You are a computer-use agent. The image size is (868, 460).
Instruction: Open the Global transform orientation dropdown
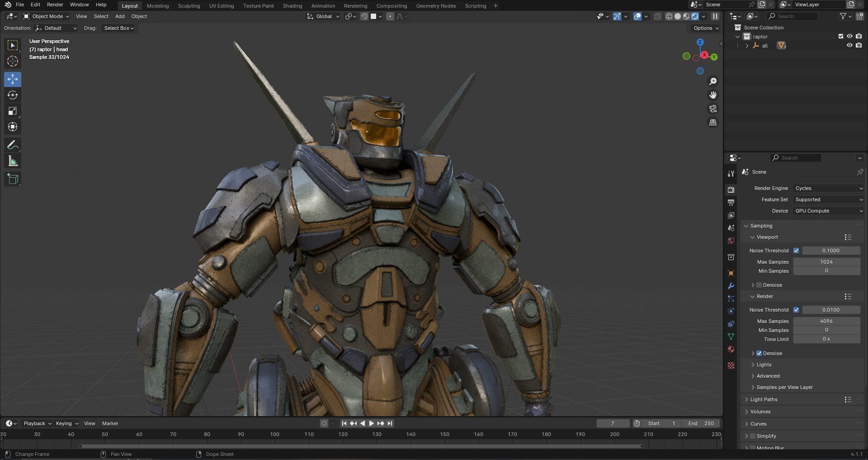coord(323,16)
